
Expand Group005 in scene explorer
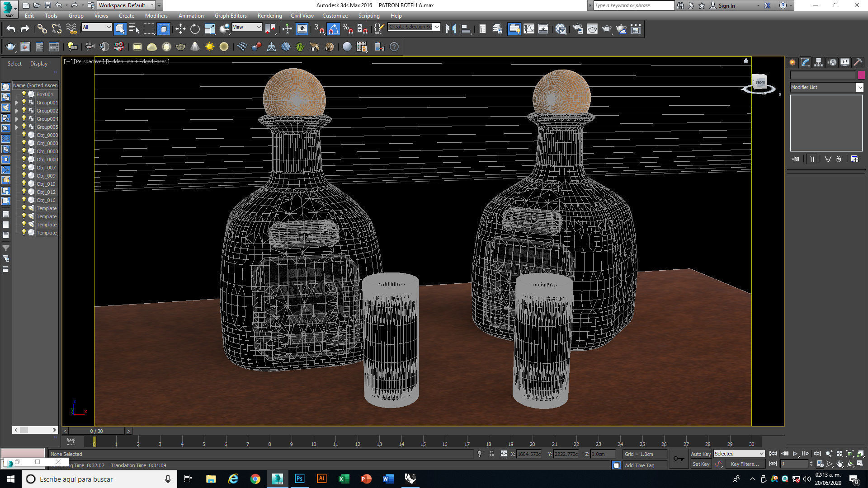(17, 127)
